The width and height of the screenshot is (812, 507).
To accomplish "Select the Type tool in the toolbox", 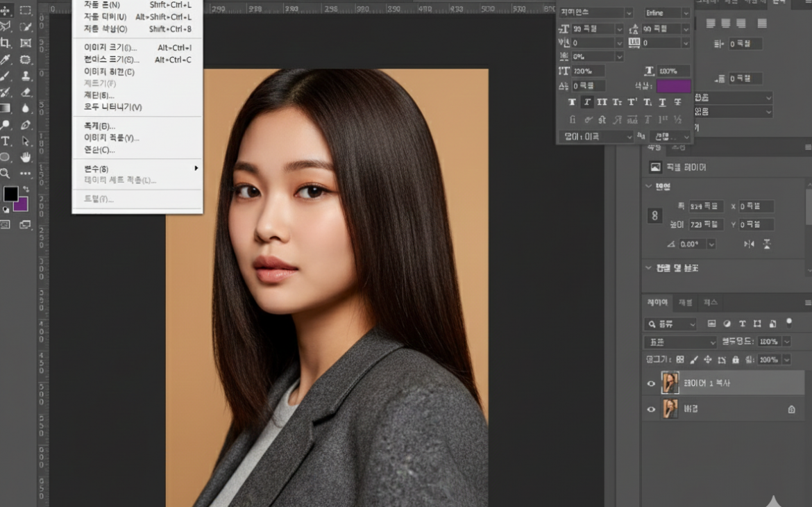I will click(6, 141).
